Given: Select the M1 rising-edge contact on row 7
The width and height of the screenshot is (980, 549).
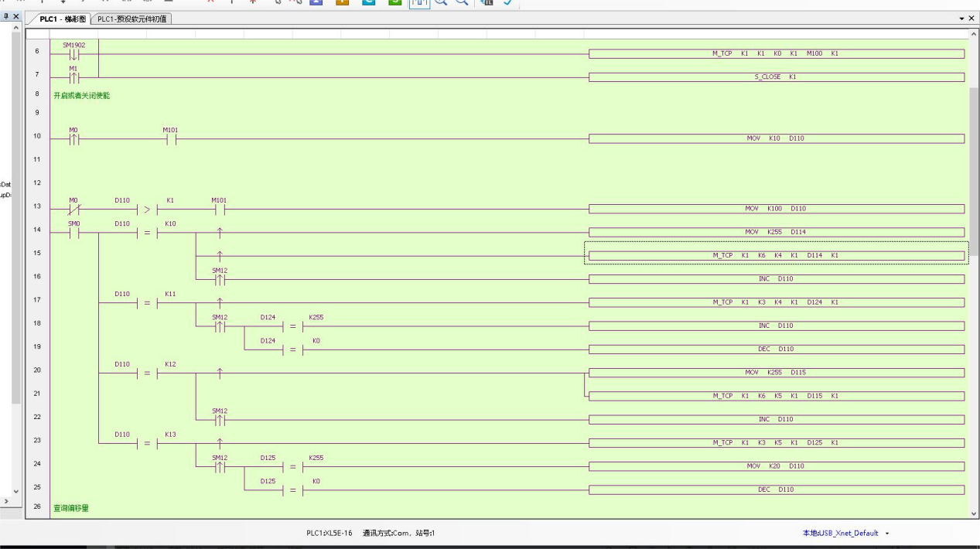Looking at the screenshot, I should 74,77.
